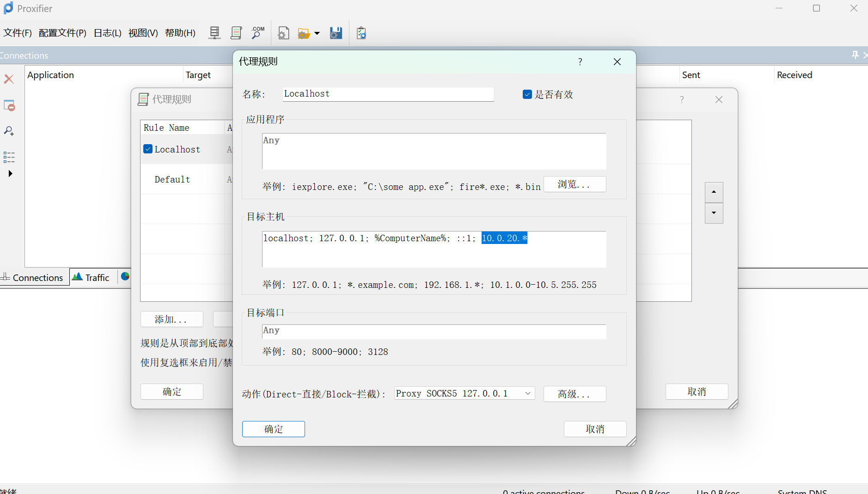Screen dimensions: 868x494
Task: Toggle the 是否有效 checkbox
Action: pos(527,94)
